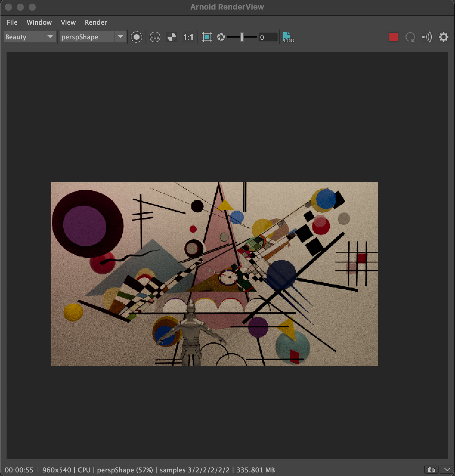Click the RGB channel display icon
The height and width of the screenshot is (476, 455).
pyautogui.click(x=155, y=37)
